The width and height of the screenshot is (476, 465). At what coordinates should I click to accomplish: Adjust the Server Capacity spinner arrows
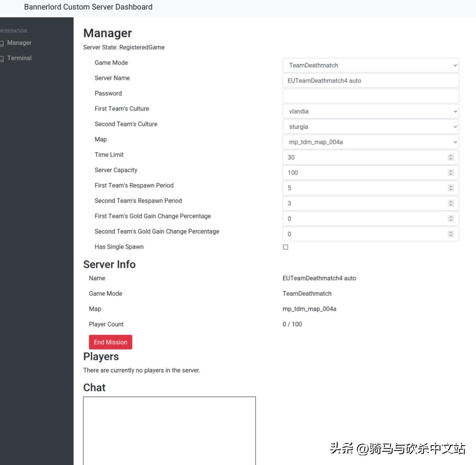(x=451, y=173)
